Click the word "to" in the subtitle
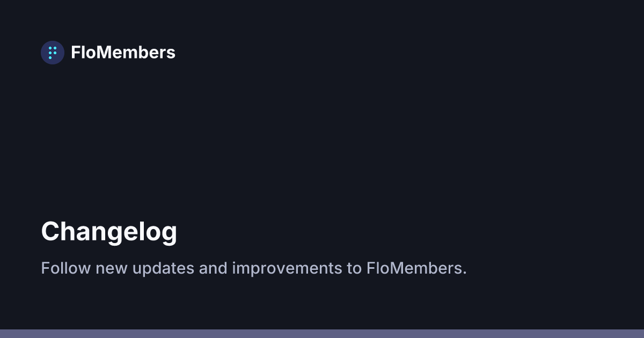This screenshot has width=644, height=338. click(354, 268)
